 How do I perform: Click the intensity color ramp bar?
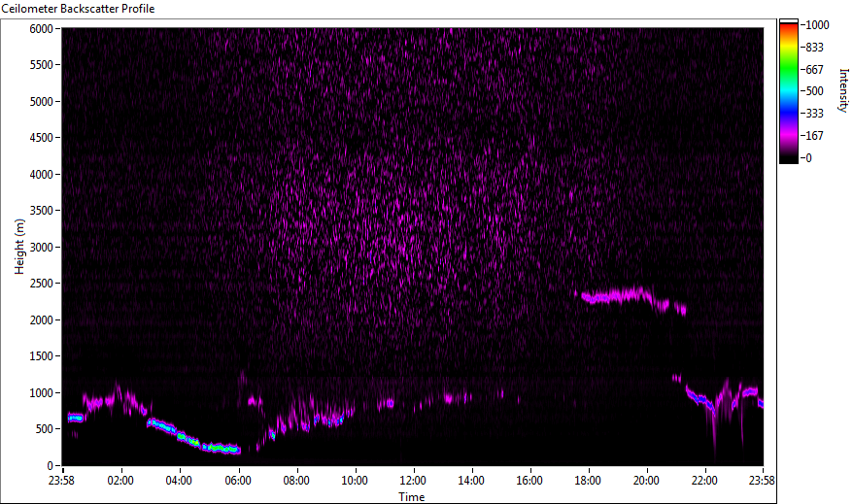[788, 91]
